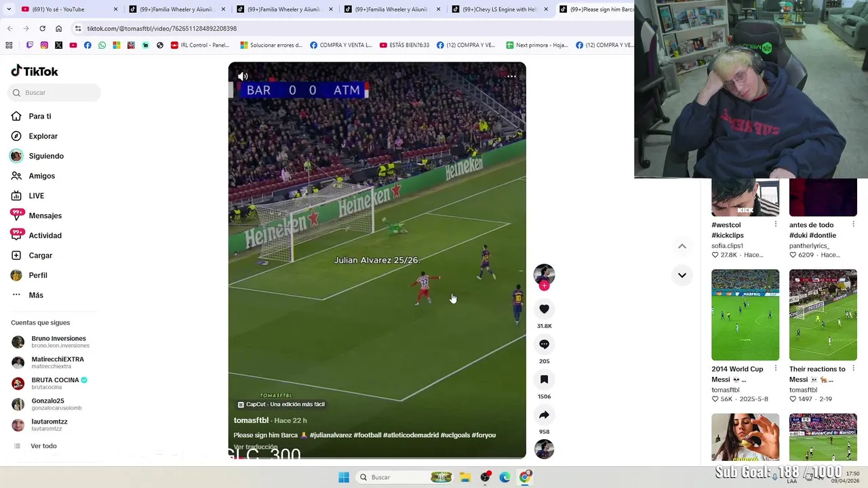Switch to the Please sign him Barca tab

[595, 9]
